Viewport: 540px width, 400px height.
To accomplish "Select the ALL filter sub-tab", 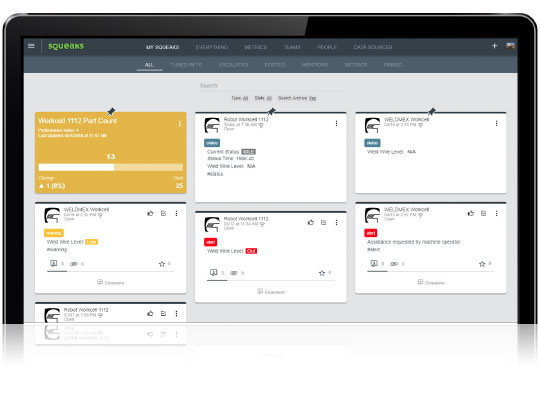I will [149, 65].
